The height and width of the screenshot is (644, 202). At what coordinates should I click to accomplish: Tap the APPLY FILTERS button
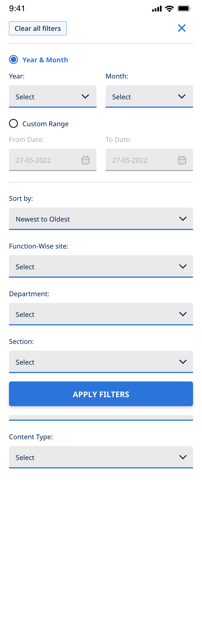pyautogui.click(x=101, y=394)
